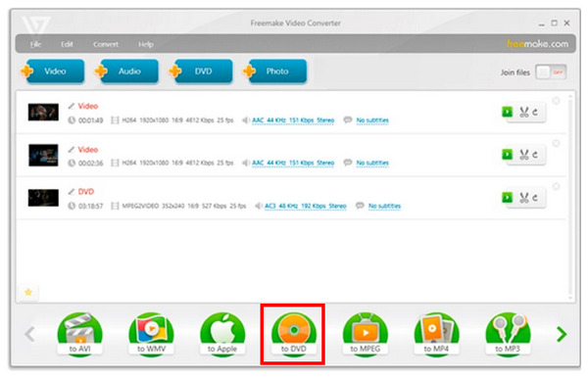Screen dimensions: 588x378
Task: Open AC3 audio track dropdown for DVD
Action: 305,206
